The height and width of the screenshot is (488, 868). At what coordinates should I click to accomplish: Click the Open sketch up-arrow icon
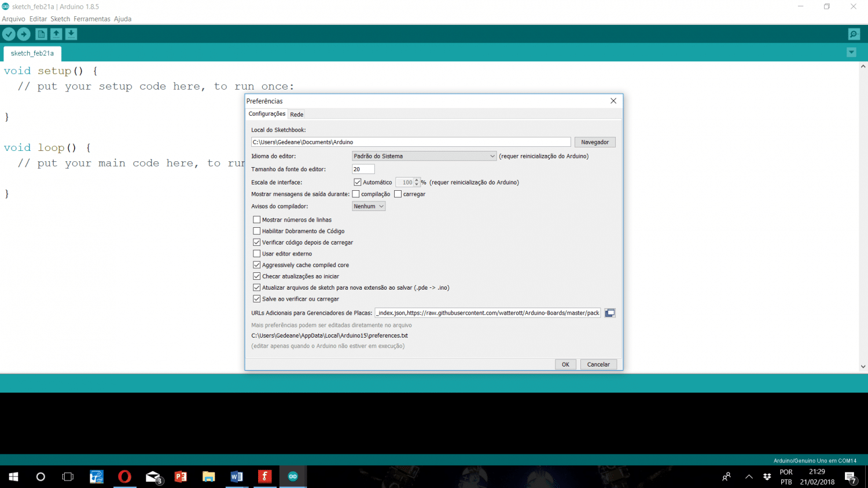click(56, 34)
